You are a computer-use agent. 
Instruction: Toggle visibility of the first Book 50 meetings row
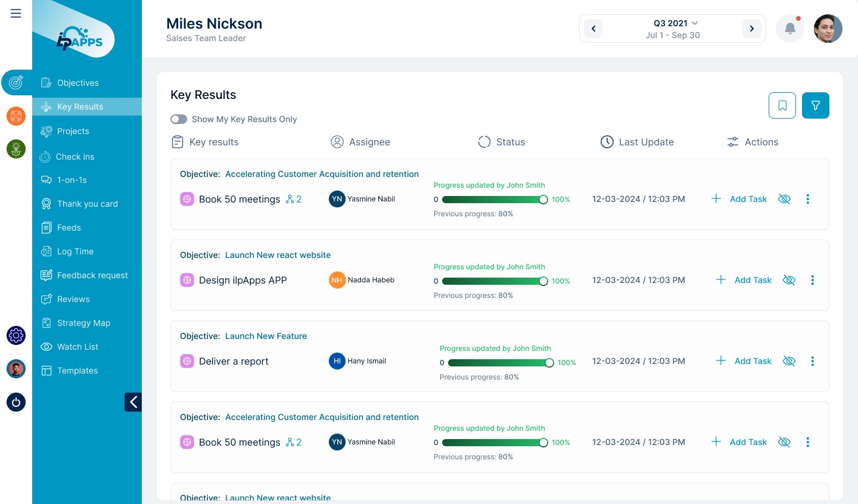pyautogui.click(x=785, y=199)
